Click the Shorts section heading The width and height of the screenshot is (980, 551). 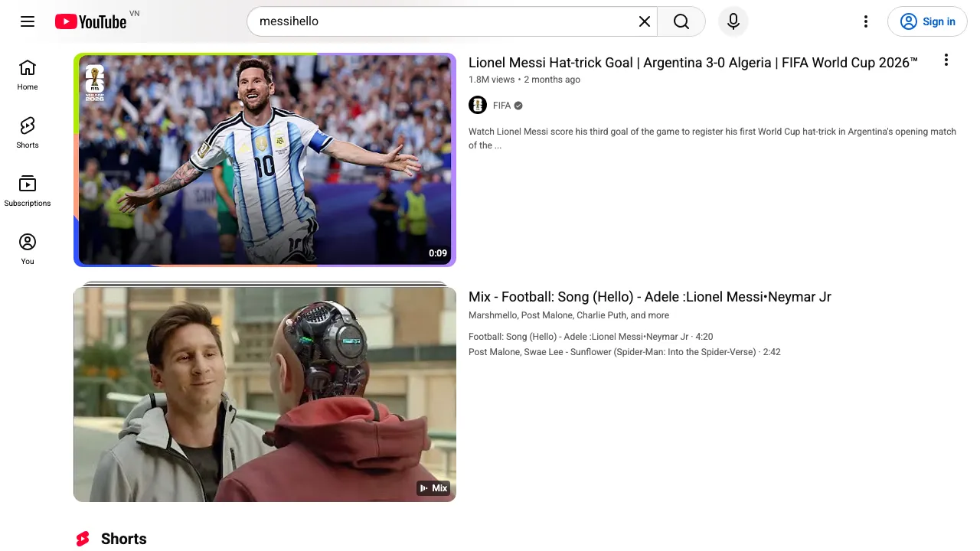(x=124, y=539)
